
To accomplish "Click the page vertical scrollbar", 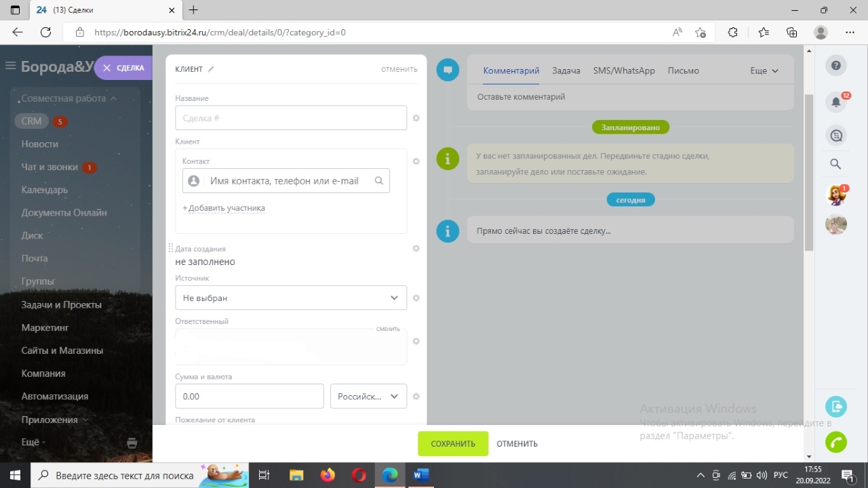I will 808,173.
